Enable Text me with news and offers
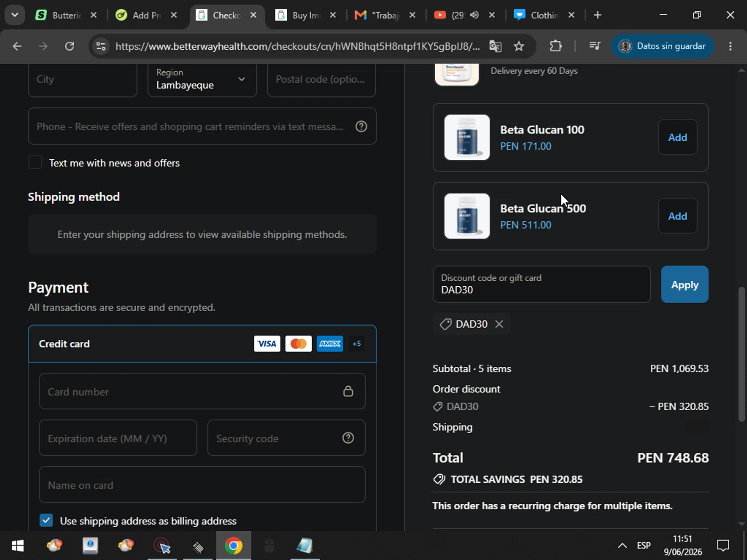This screenshot has height=560, width=747. [x=35, y=162]
